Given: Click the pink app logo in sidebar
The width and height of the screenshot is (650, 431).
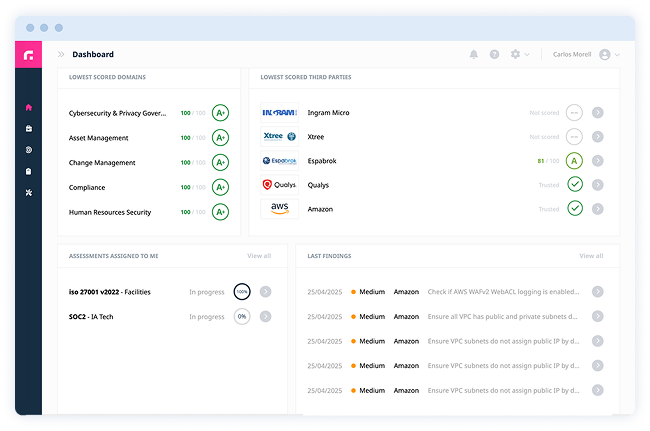Looking at the screenshot, I should point(28,55).
